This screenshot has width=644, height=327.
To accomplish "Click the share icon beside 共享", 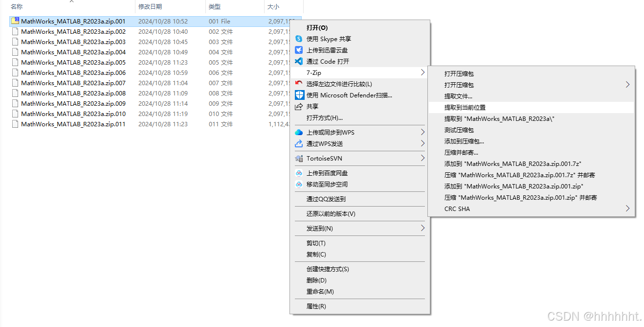I will (299, 106).
